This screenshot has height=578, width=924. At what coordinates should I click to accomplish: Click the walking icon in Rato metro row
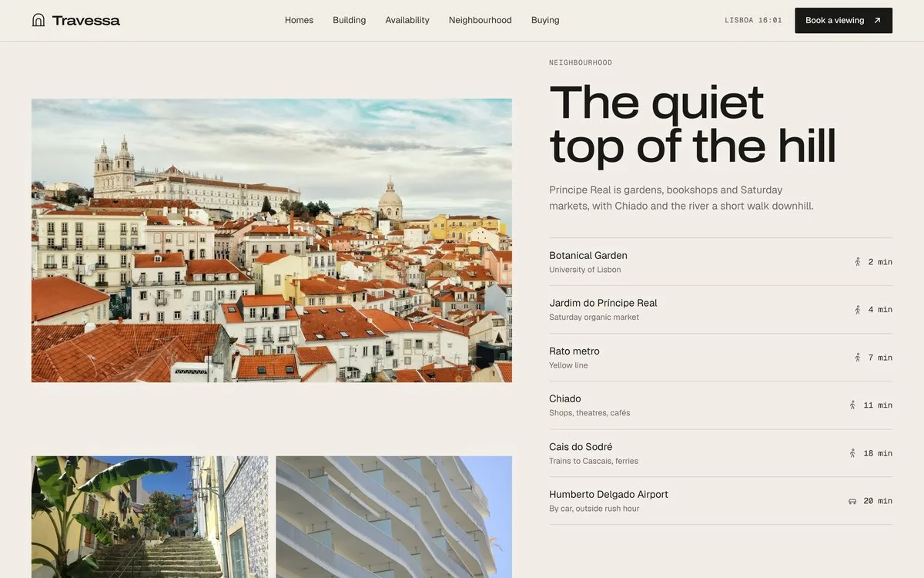click(x=857, y=358)
